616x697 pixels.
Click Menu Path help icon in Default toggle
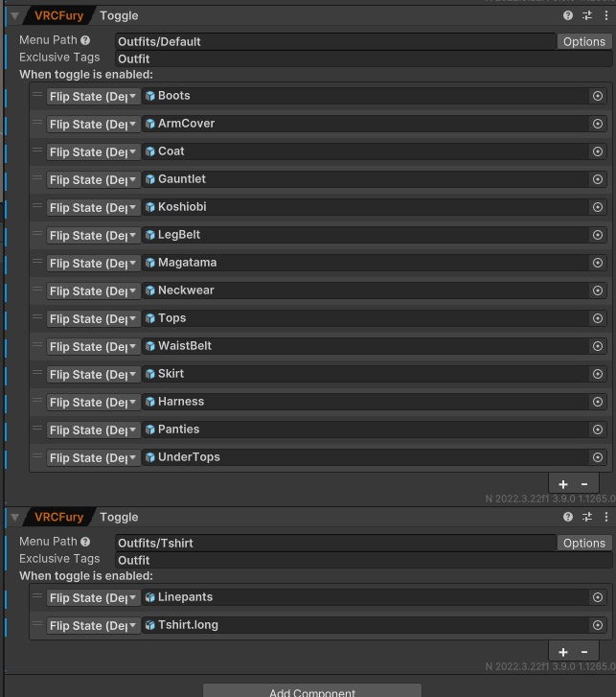[x=85, y=40]
